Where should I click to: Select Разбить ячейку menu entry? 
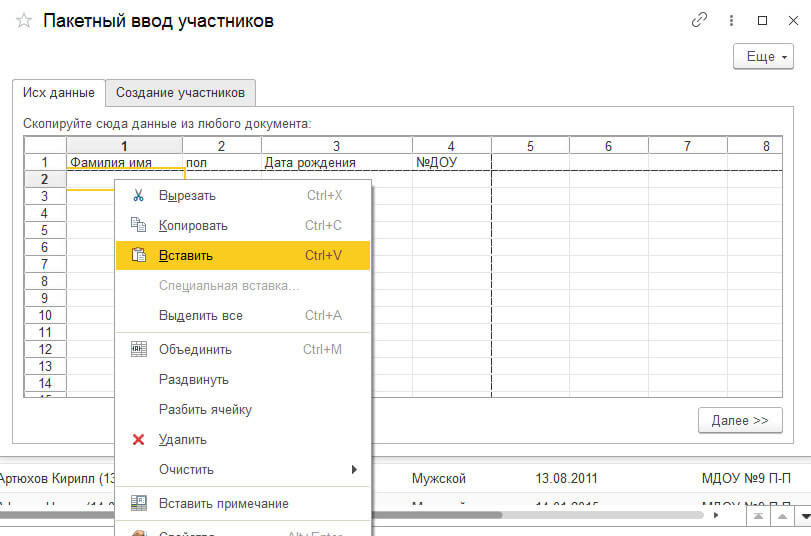click(205, 409)
